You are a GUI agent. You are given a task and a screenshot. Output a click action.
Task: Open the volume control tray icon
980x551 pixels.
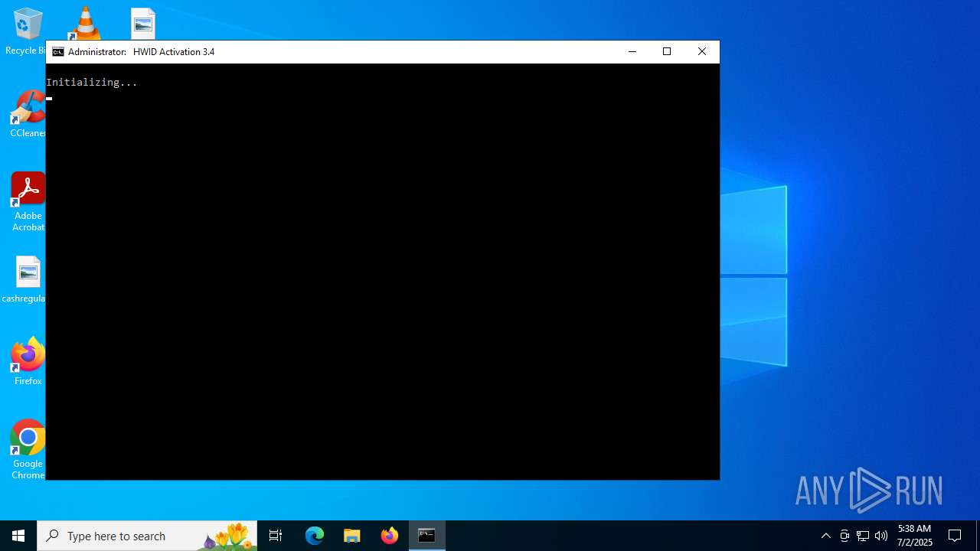coord(881,536)
